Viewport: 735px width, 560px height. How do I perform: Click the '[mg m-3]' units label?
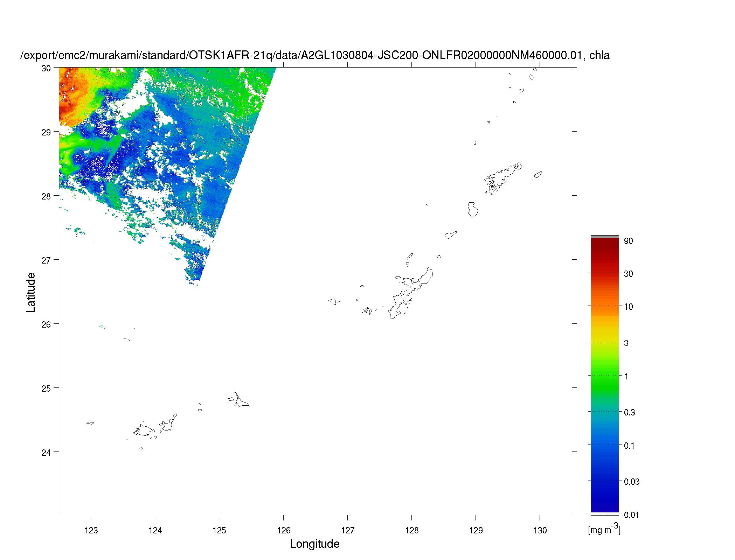[604, 529]
